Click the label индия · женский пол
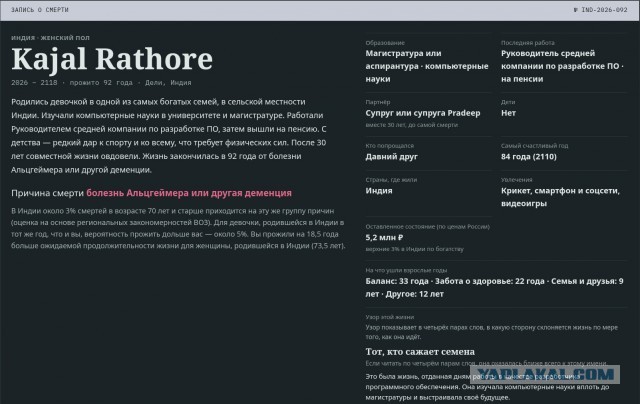 pos(50,38)
